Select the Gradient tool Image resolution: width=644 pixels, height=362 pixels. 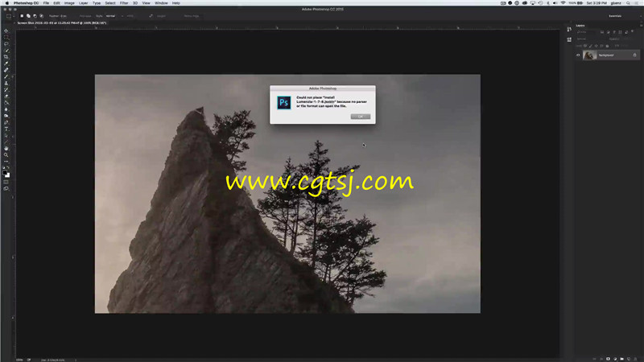(x=6, y=102)
